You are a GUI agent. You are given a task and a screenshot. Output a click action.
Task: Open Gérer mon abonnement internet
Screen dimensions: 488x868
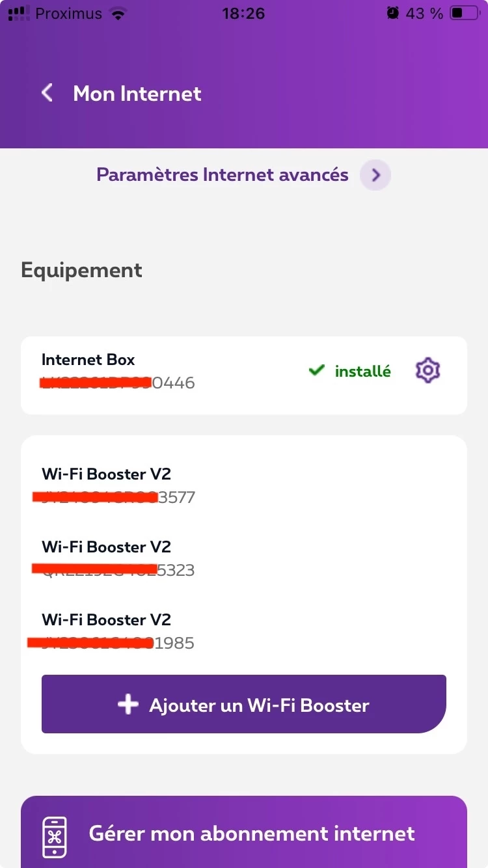click(252, 834)
